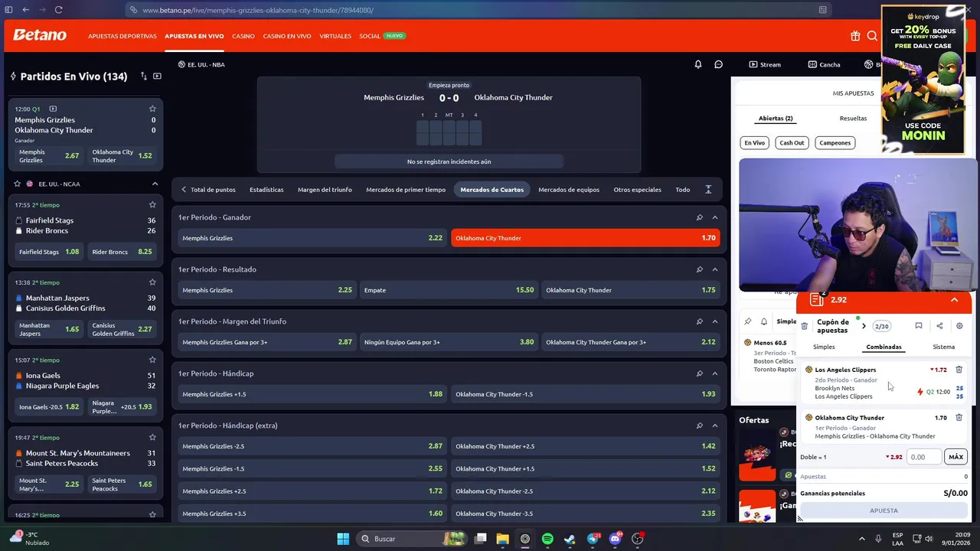
Task: Remove Oklahoma City Thunder selection from slip
Action: (959, 418)
